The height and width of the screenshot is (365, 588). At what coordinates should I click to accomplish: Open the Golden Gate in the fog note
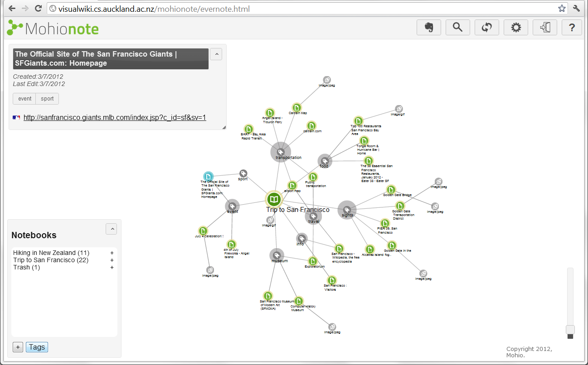click(392, 245)
